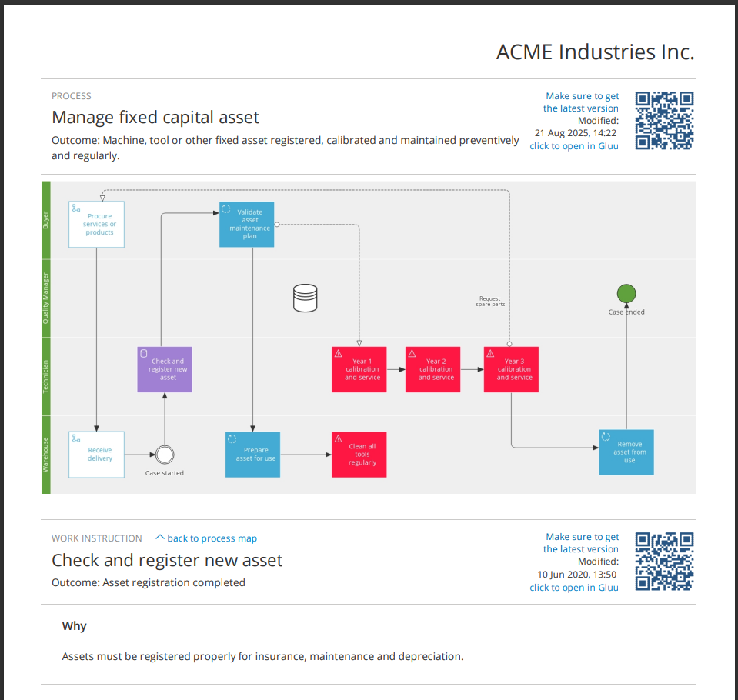Click the Case started event circle
Image resolution: width=738 pixels, height=700 pixels.
click(164, 455)
